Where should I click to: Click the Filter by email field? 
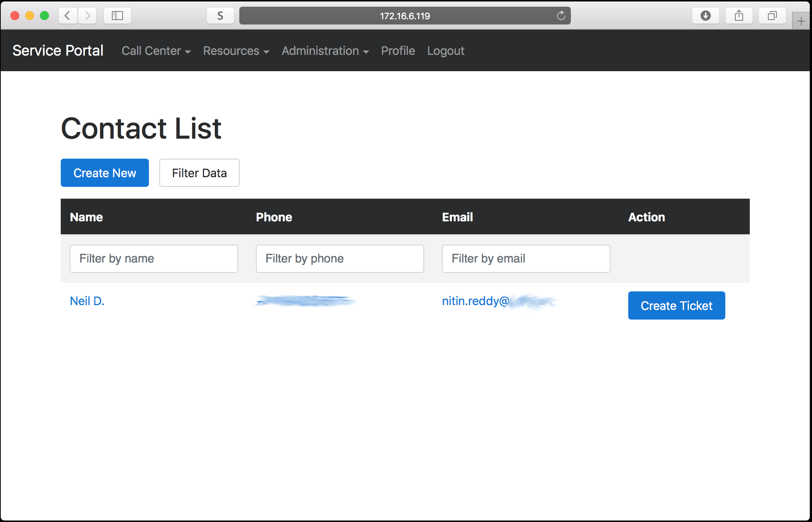click(526, 258)
